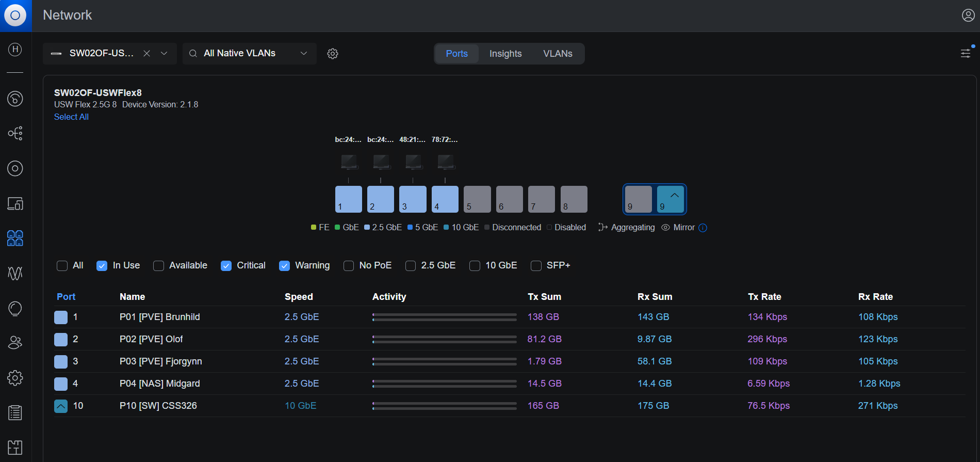
Task: Sort by the Port column header
Action: 66,297
